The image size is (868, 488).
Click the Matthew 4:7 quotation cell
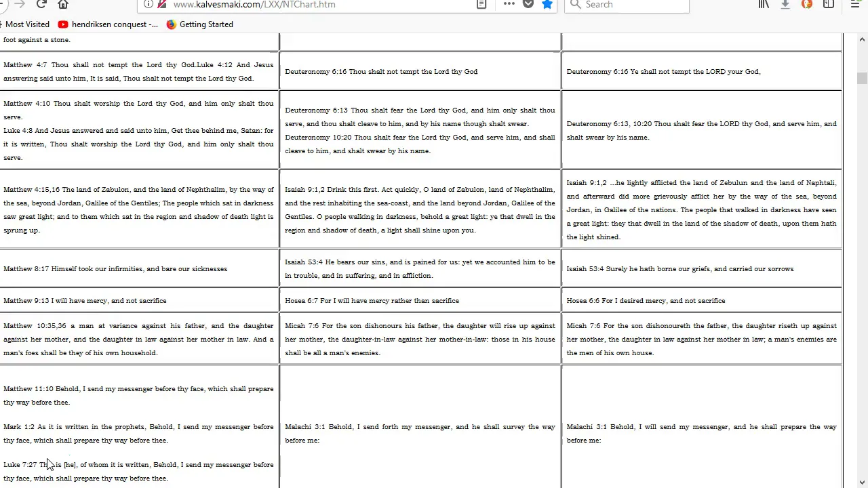(x=138, y=71)
